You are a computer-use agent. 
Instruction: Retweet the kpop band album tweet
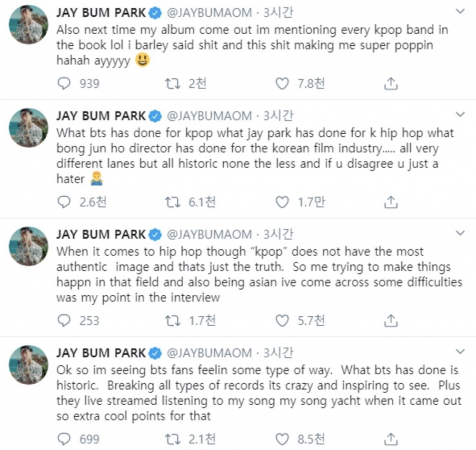[x=171, y=84]
